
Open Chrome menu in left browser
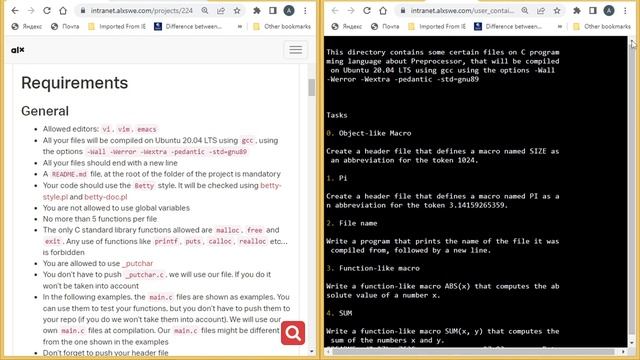(305, 11)
